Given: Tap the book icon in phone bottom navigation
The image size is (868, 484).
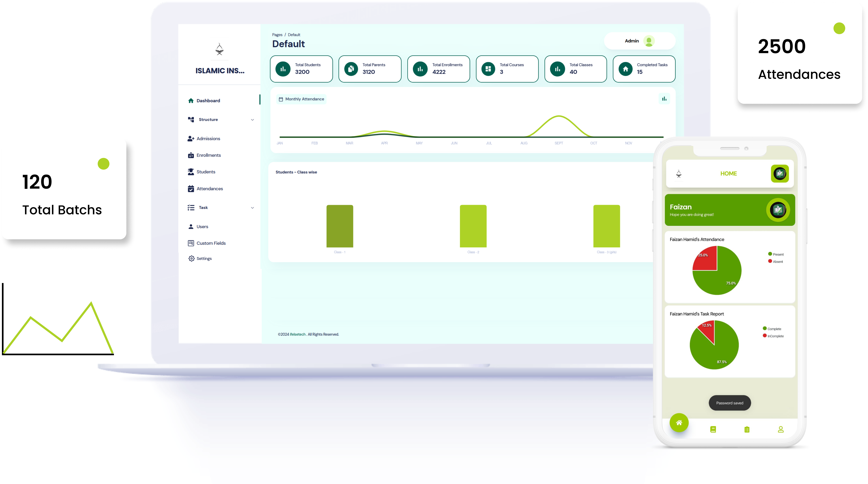Looking at the screenshot, I should [713, 429].
